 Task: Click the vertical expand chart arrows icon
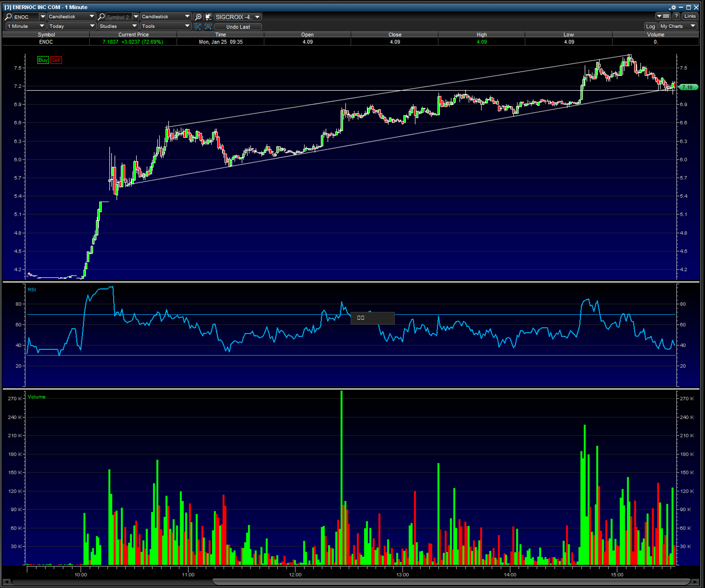point(198,26)
